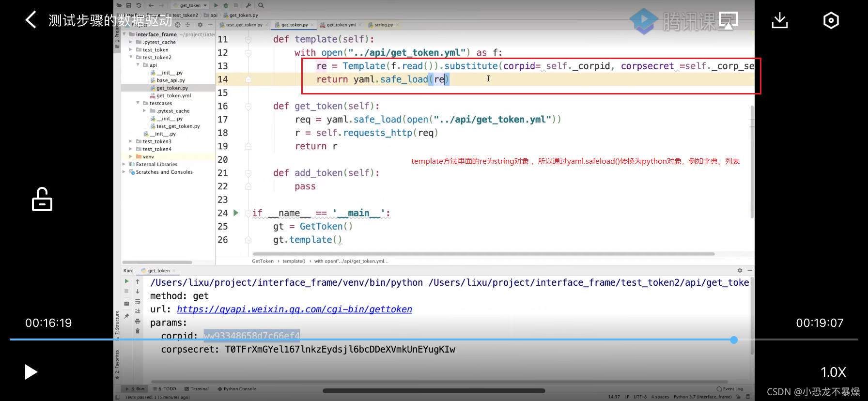Click the Synchronize icon
The image size is (868, 401).
(x=139, y=5)
